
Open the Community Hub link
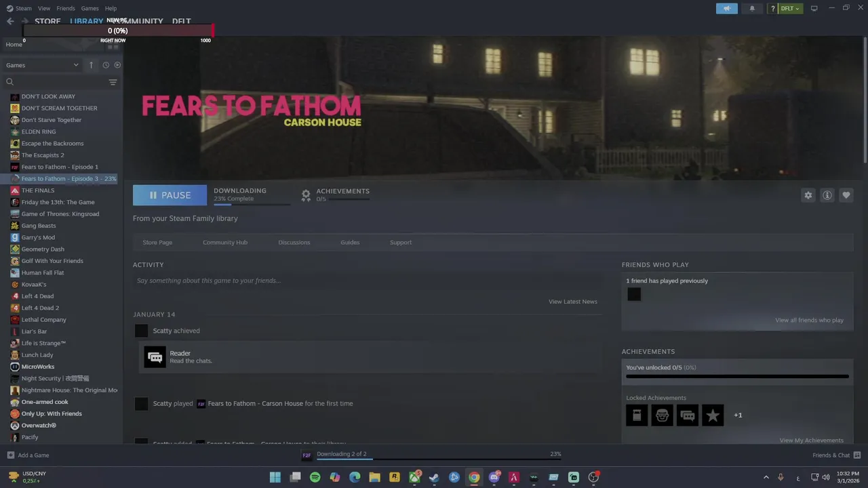point(225,242)
